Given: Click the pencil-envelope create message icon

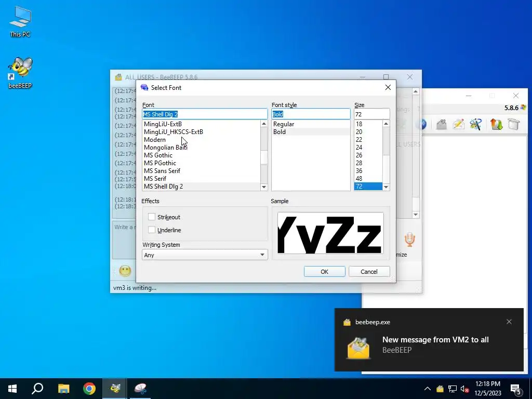Looking at the screenshot, I should 458,124.
